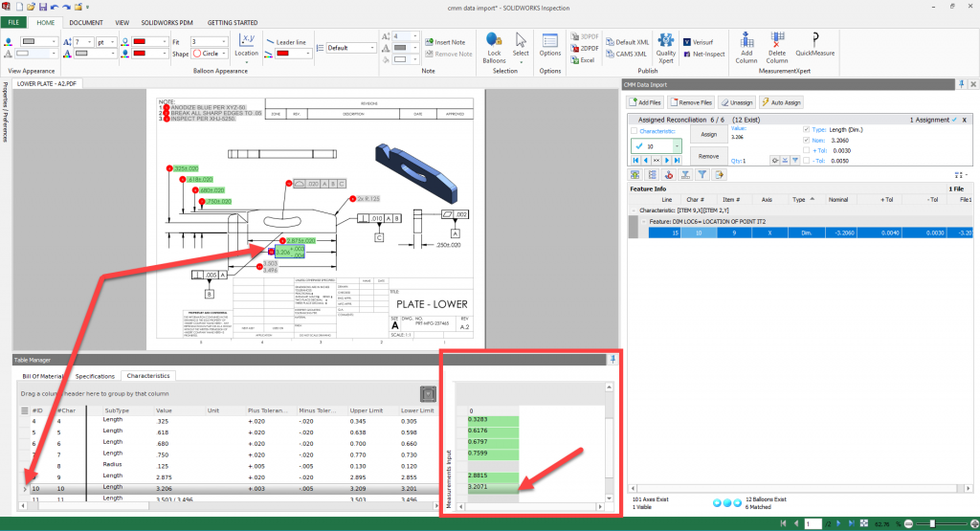Pin the CMM Data Import panel
The image size is (980, 531).
(961, 84)
